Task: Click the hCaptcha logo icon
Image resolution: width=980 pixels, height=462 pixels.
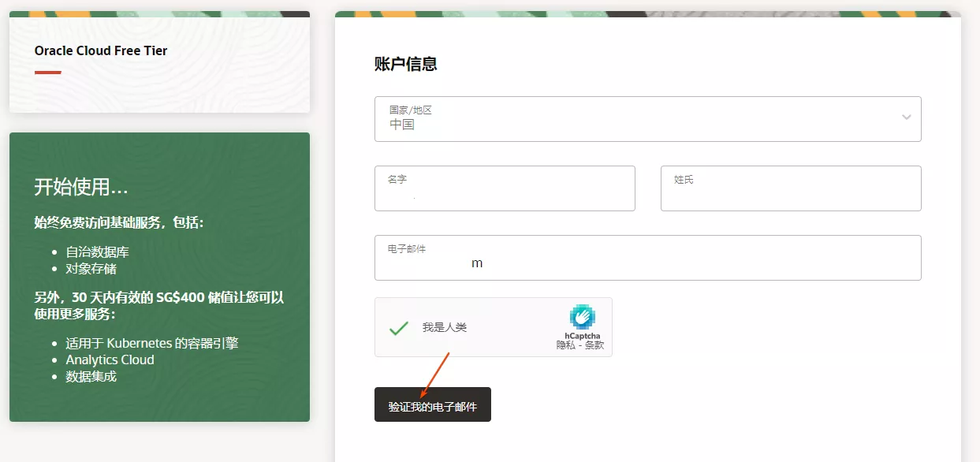Action: click(x=582, y=316)
